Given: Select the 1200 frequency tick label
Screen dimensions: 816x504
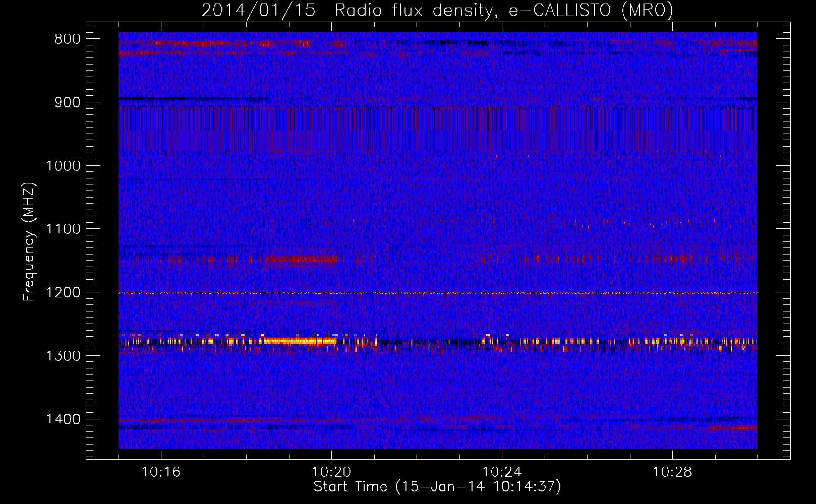Looking at the screenshot, I should pyautogui.click(x=63, y=292).
